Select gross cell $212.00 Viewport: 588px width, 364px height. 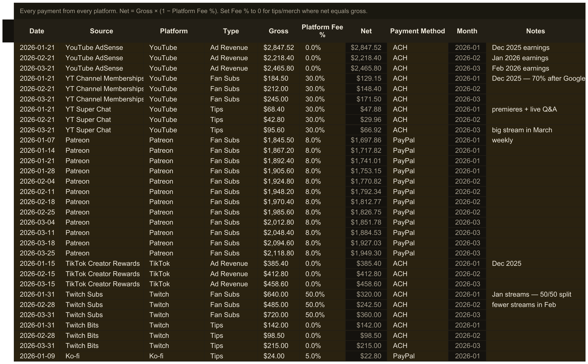click(279, 89)
